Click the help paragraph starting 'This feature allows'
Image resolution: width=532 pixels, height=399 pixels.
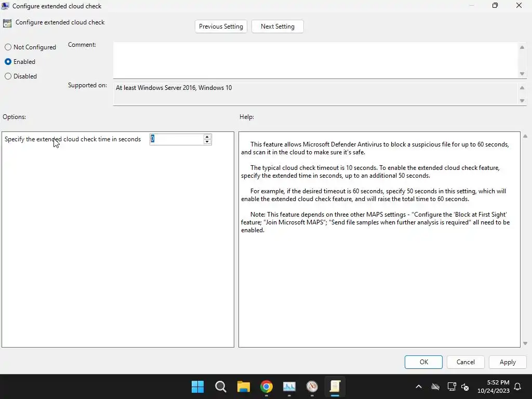375,148
